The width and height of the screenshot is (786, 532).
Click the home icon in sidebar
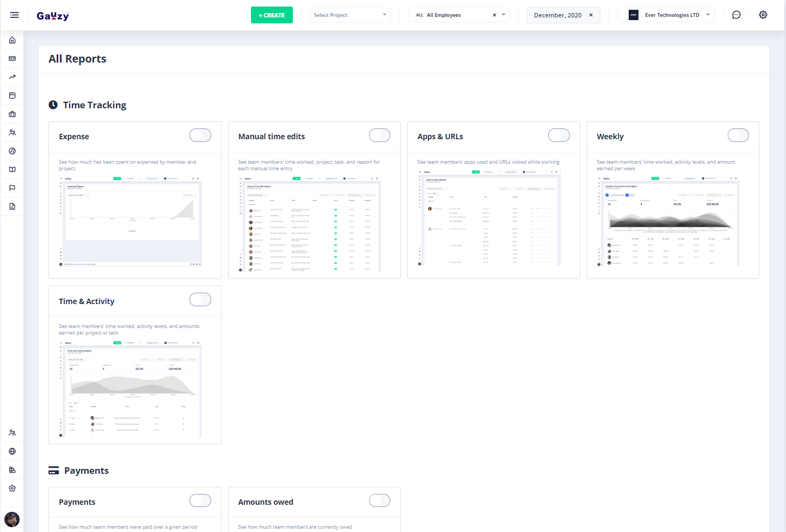coord(12,40)
